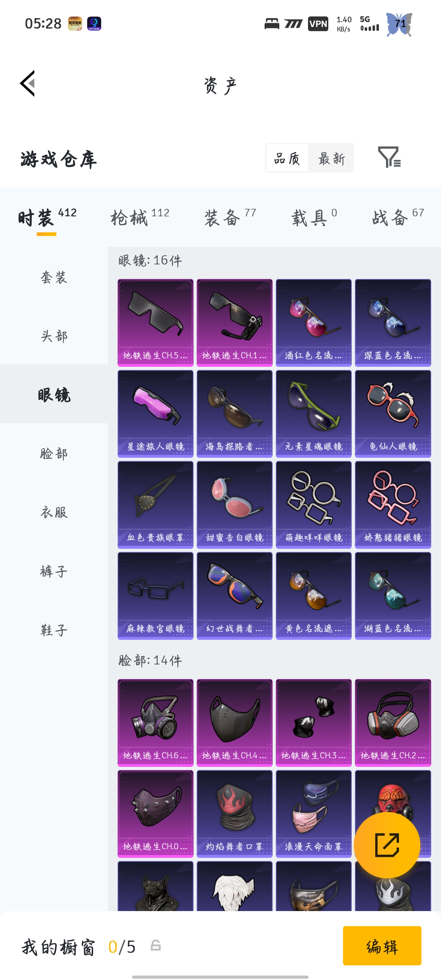Tap the VPN status bar icon

pos(318,24)
